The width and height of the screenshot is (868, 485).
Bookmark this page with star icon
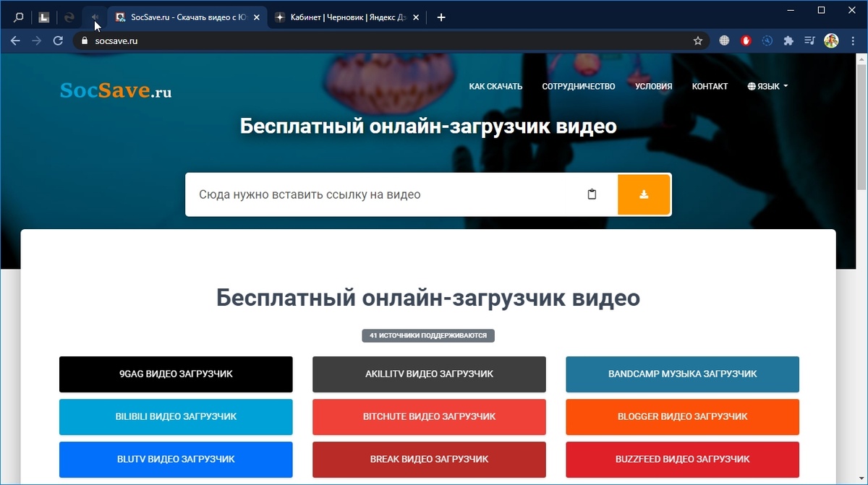click(697, 41)
